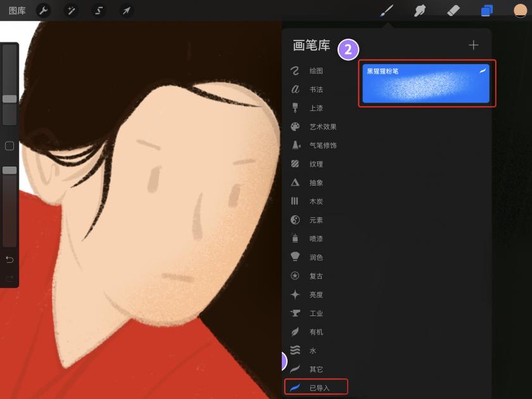Open the 上漆 brush category
Image resolution: width=532 pixels, height=399 pixels.
point(316,108)
